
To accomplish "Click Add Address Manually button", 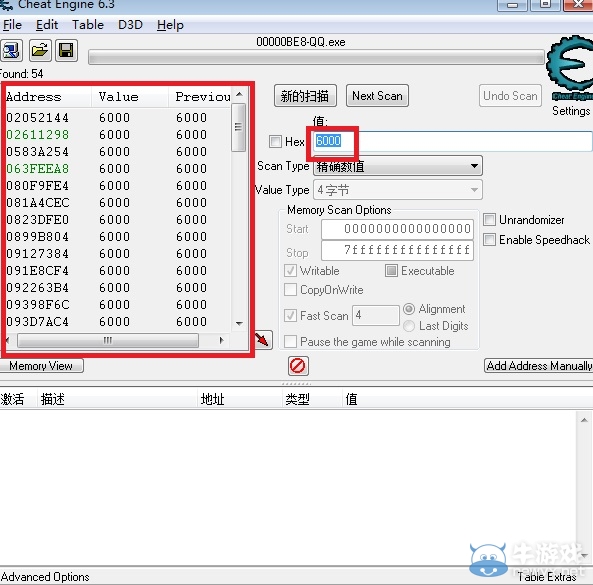I will 539,366.
